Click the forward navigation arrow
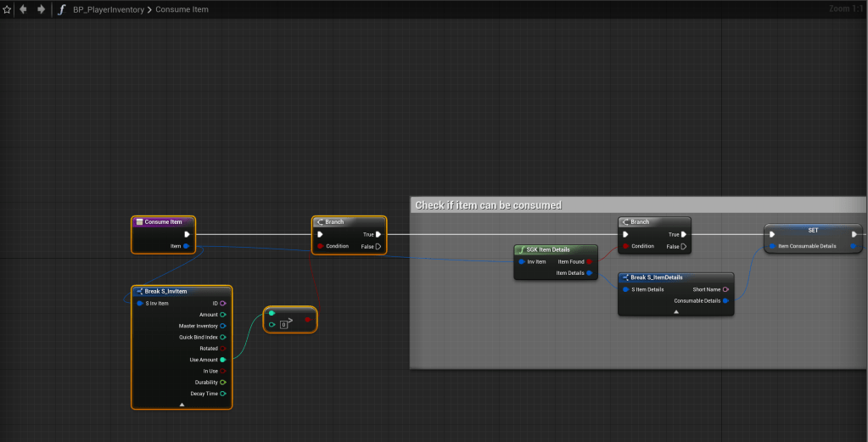 [x=40, y=9]
